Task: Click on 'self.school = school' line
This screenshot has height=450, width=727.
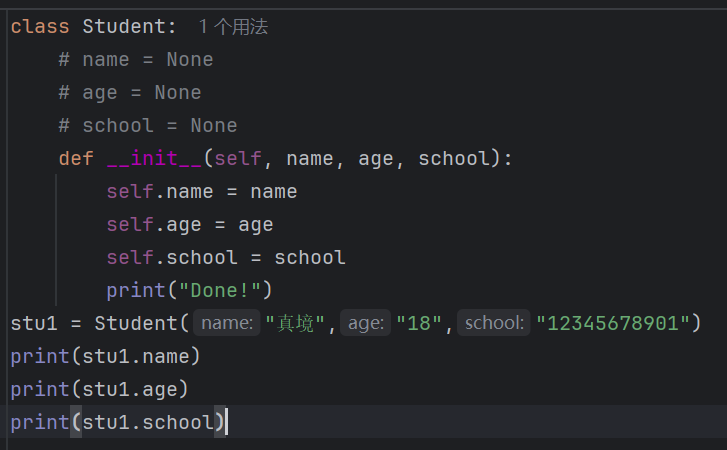Action: [226, 258]
